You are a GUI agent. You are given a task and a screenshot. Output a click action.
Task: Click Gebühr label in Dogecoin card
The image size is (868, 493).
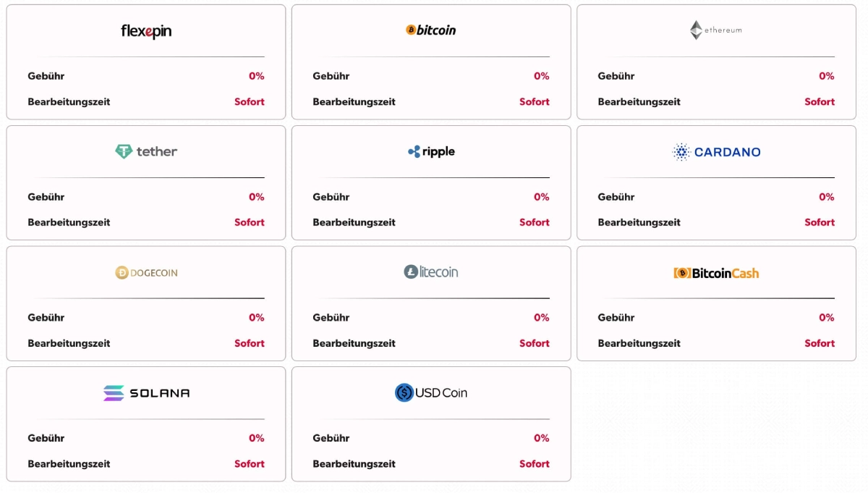tap(46, 317)
